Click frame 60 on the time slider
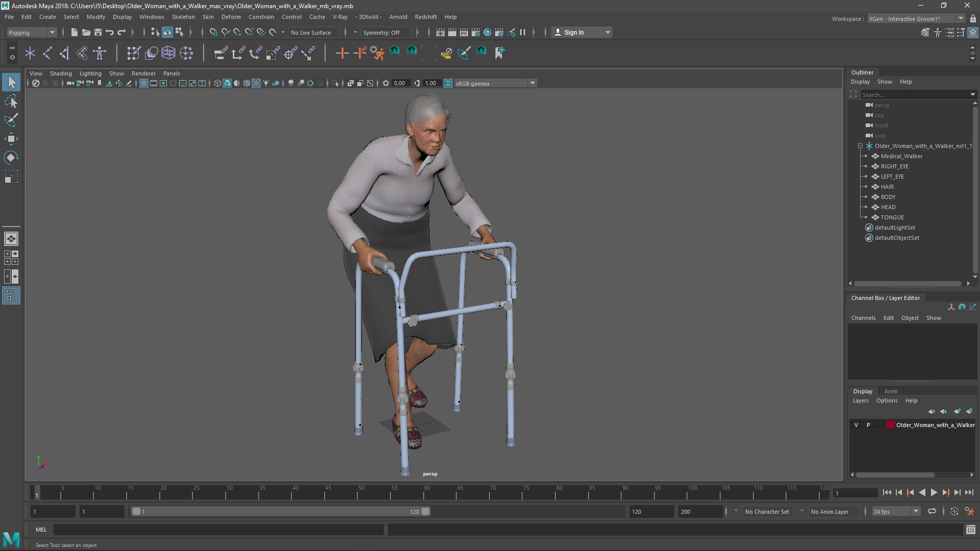Viewport: 980px width, 551px height. click(x=427, y=493)
